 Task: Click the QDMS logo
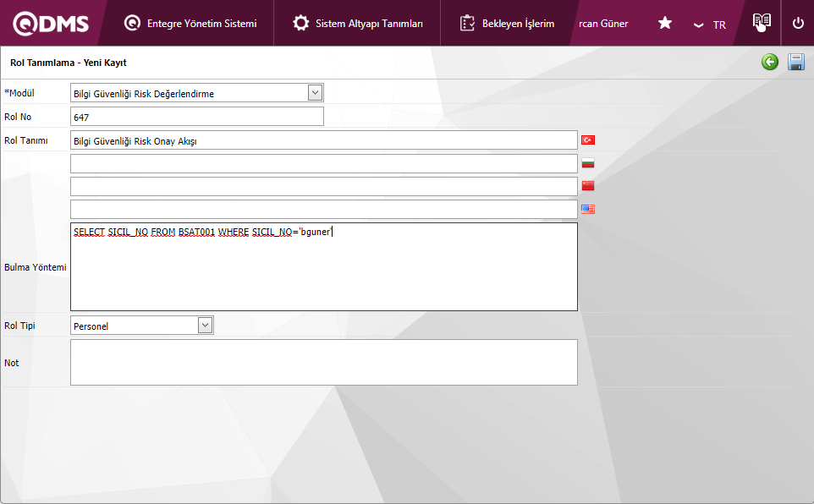51,24
